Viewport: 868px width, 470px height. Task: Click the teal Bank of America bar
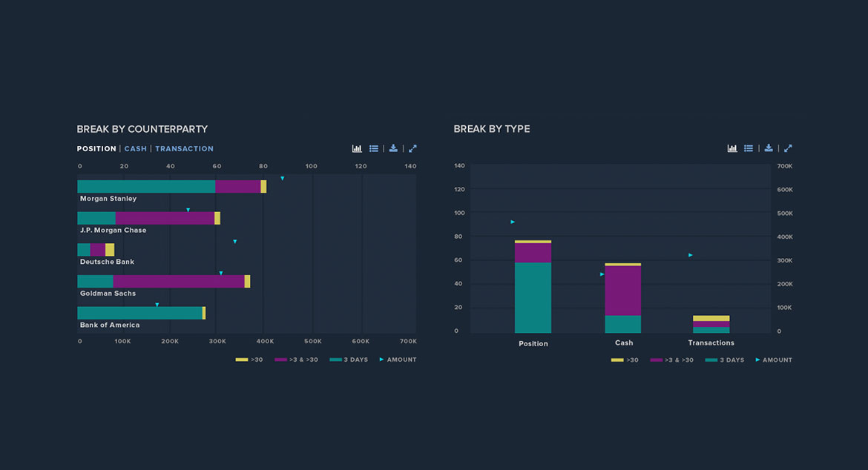point(139,313)
